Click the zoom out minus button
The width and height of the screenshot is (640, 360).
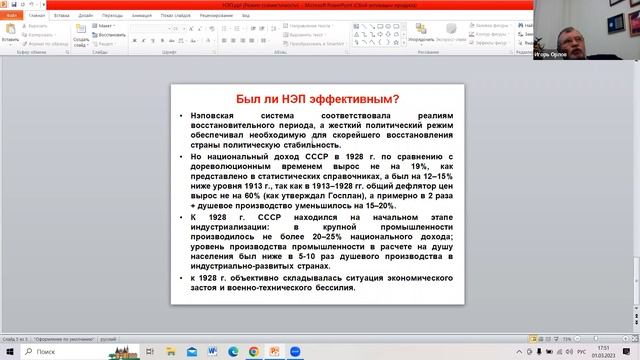pos(577,339)
